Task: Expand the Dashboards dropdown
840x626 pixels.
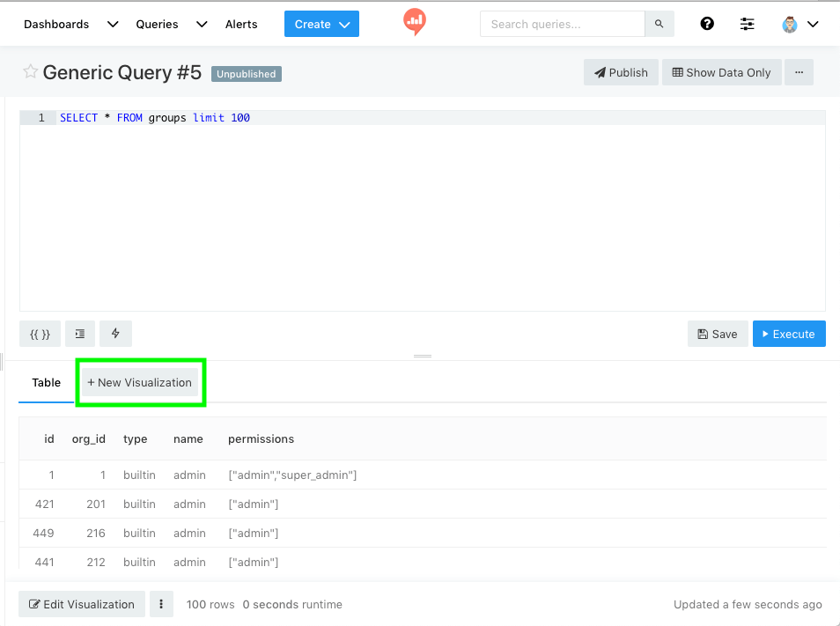Action: (x=112, y=24)
